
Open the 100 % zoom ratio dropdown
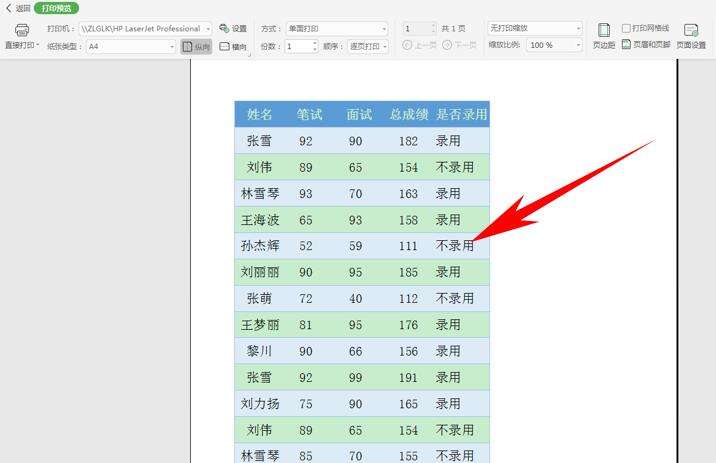pyautogui.click(x=577, y=46)
